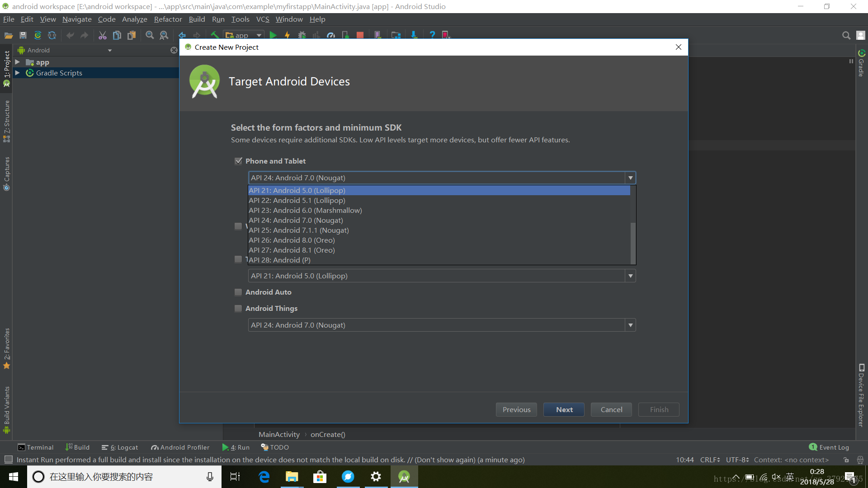Click the Cancel button
This screenshot has height=488, width=868.
point(611,409)
